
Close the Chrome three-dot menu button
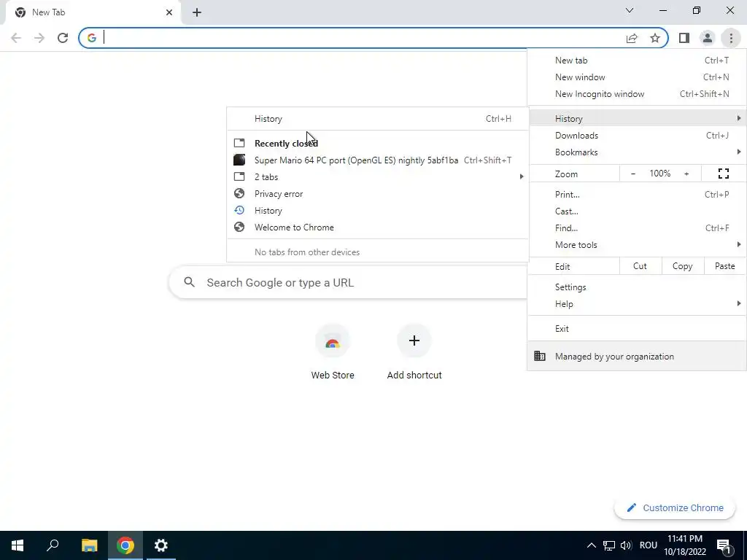(731, 38)
